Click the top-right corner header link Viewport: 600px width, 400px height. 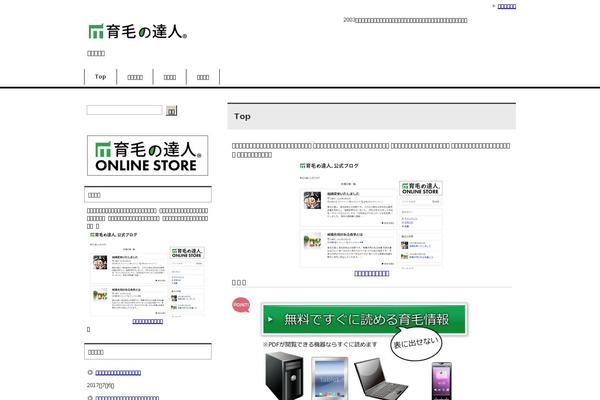pyautogui.click(x=507, y=6)
